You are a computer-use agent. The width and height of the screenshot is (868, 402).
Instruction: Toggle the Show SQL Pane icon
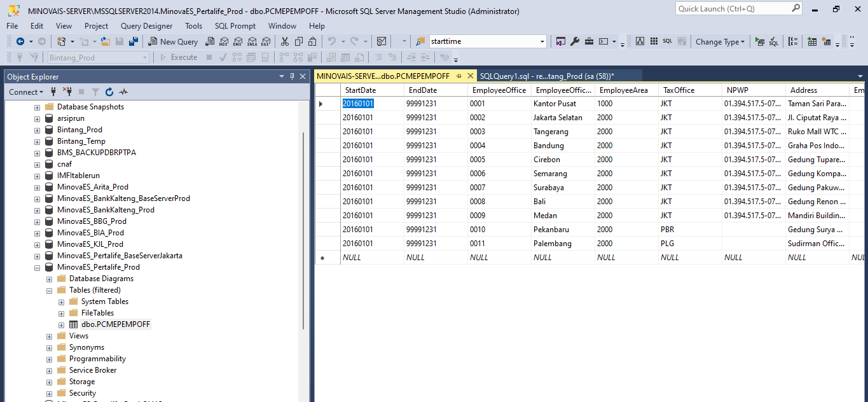[x=668, y=41]
